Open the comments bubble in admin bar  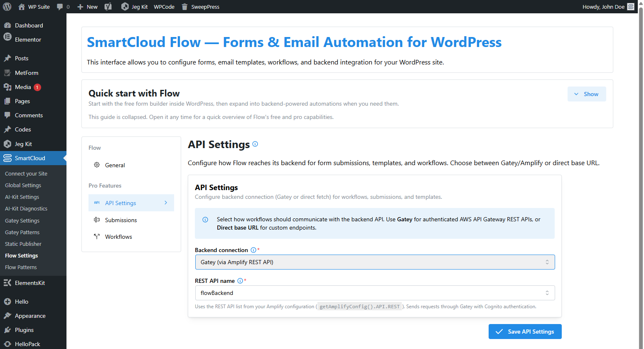pyautogui.click(x=60, y=7)
